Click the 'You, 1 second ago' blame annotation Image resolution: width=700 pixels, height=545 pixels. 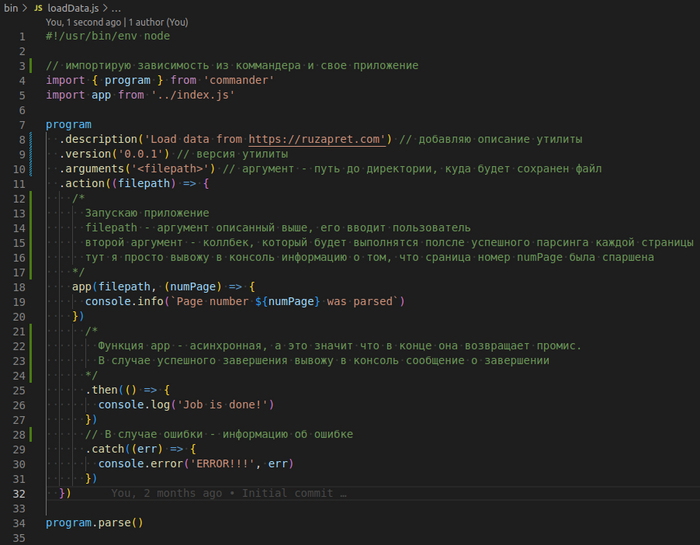coord(82,22)
